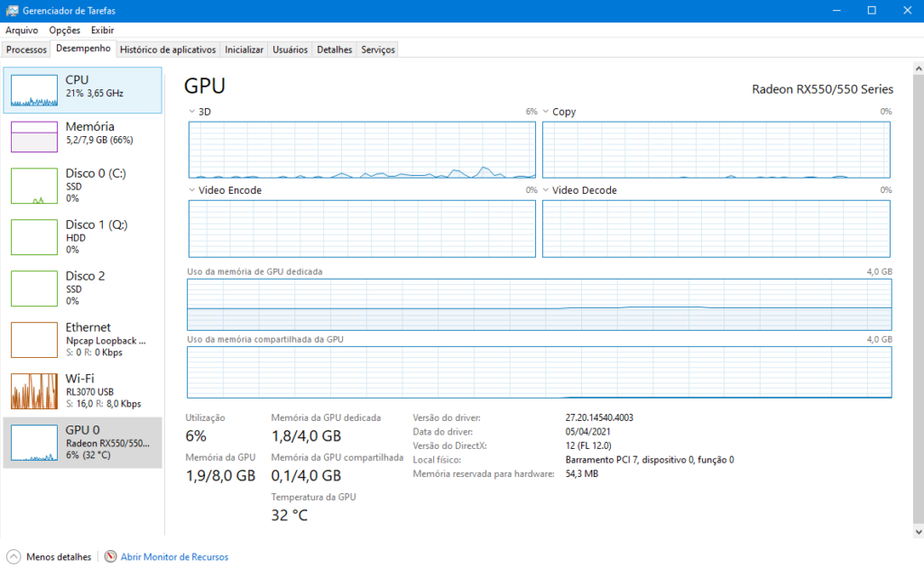This screenshot has width=924, height=568.
Task: Select the CPU performance thumbnail graph
Action: tap(34, 90)
